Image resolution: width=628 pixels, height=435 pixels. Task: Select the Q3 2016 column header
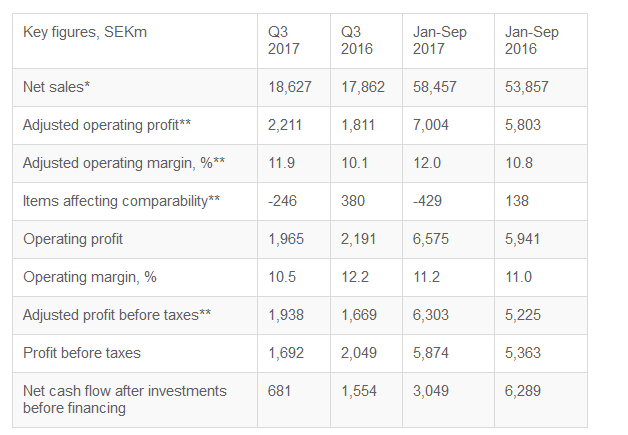357,40
